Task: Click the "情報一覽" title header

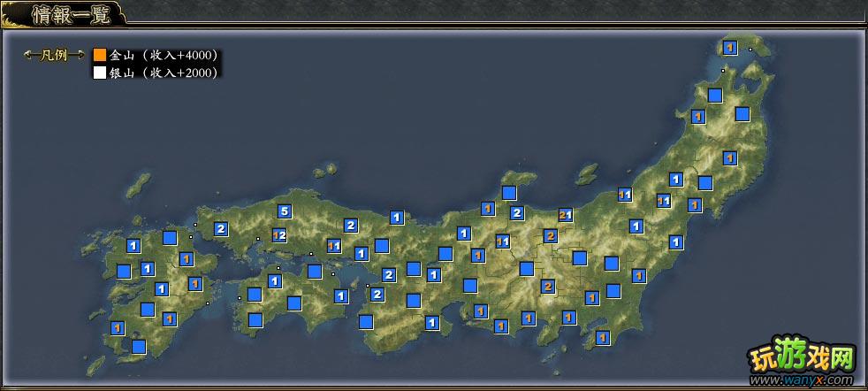Action: coord(71,14)
